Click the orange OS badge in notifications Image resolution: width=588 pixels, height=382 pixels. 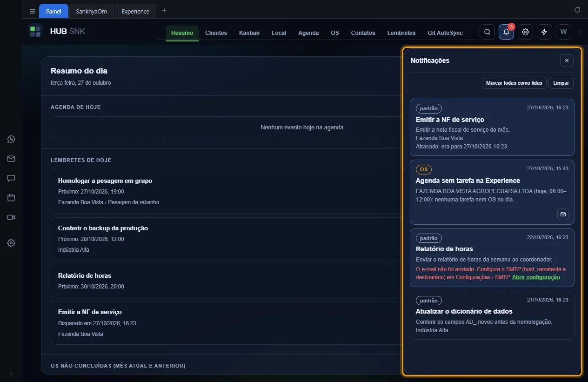(424, 169)
